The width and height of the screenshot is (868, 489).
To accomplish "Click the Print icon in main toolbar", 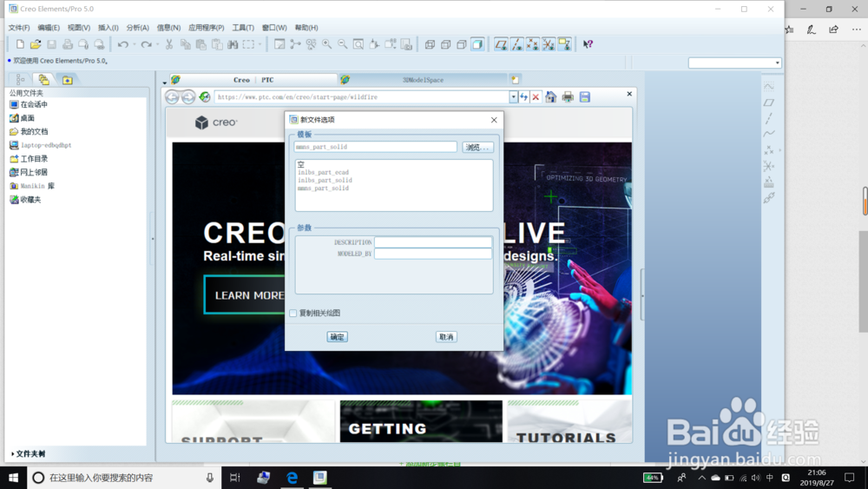I will (x=68, y=44).
